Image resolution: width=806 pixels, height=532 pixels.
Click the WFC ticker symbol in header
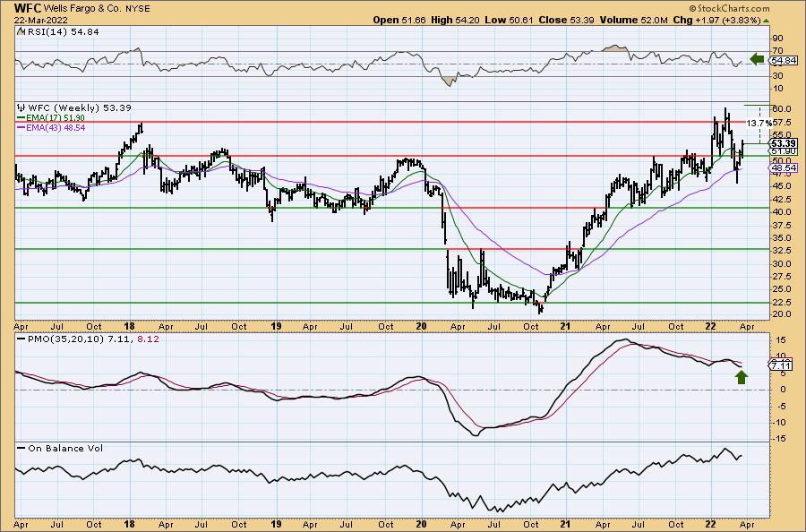click(x=27, y=8)
